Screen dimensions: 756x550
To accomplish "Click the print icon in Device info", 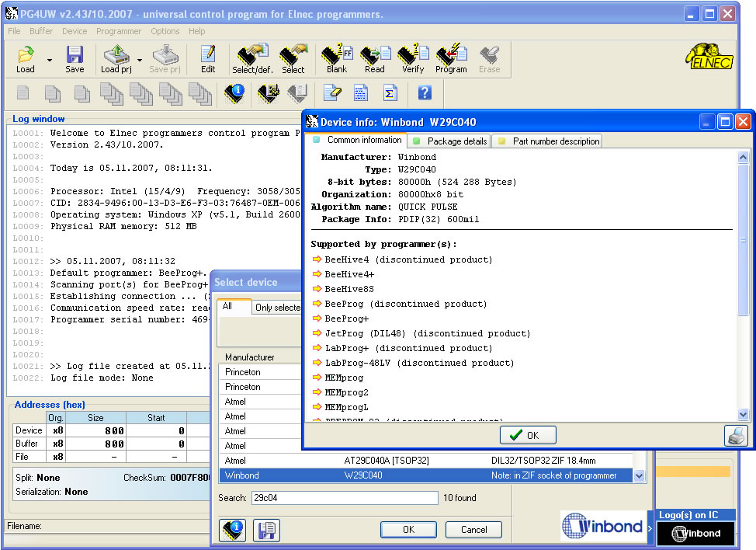I will click(736, 436).
